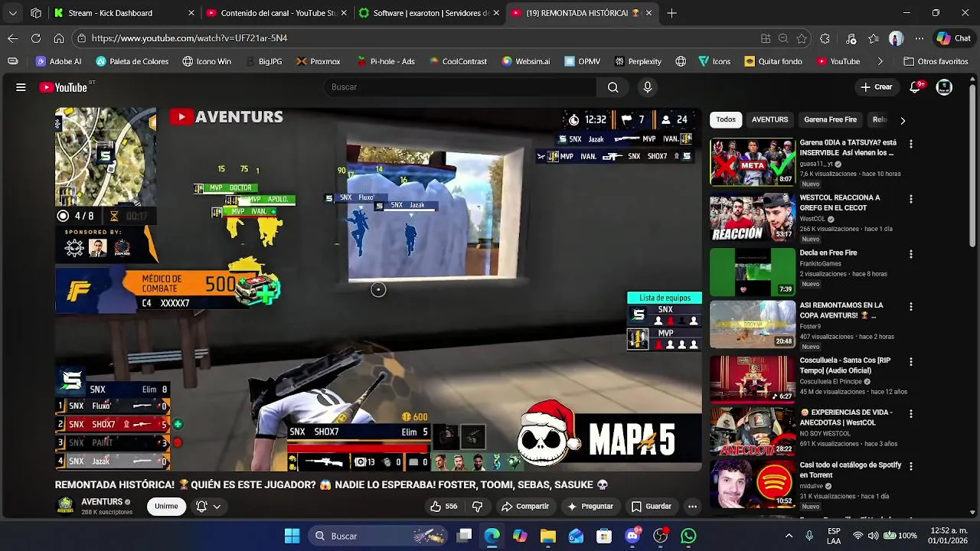
Task: Close the Kick Dashboard tab
Action: [x=191, y=13]
